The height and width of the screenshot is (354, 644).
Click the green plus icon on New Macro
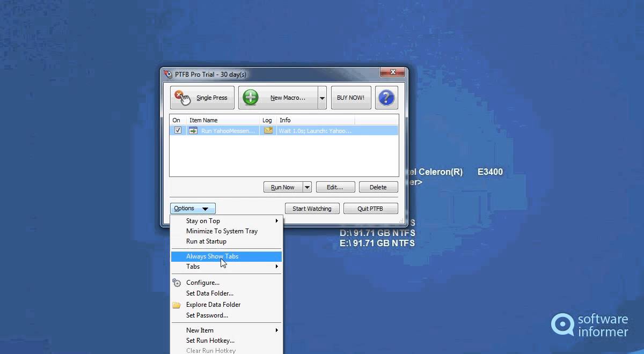pos(251,98)
